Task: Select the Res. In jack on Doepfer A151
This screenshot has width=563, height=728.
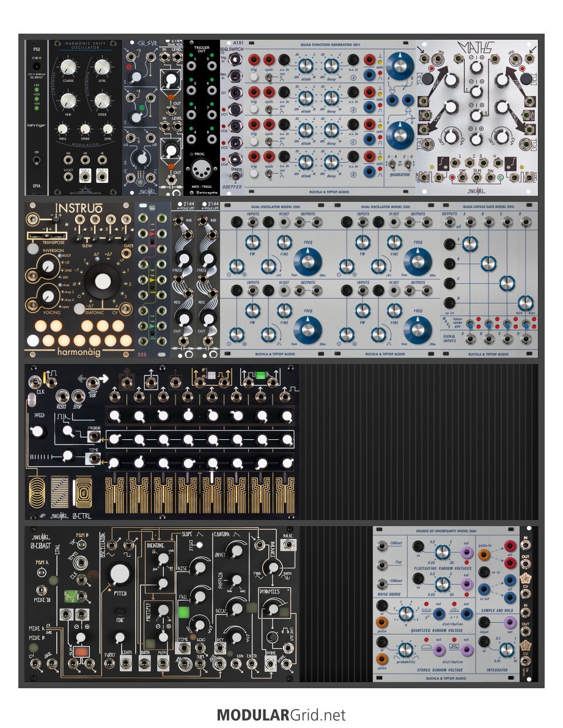Action: click(x=235, y=76)
